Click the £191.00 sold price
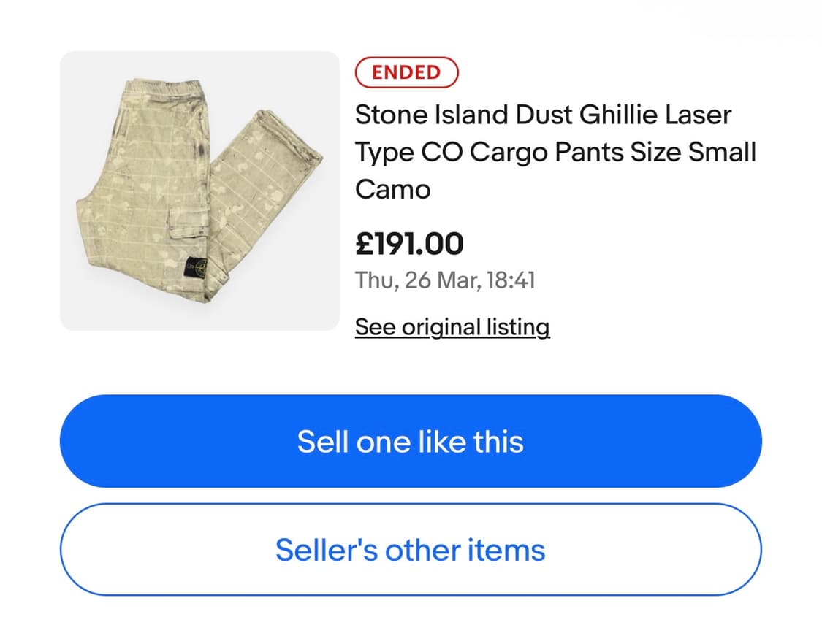Viewport: 822px width, 644px height. coord(409,243)
